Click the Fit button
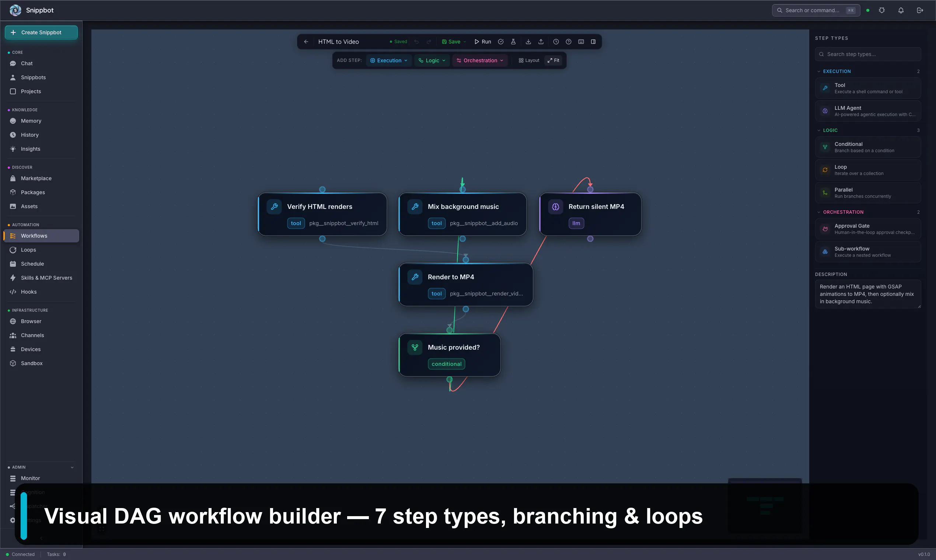Image resolution: width=936 pixels, height=560 pixels. point(553,60)
